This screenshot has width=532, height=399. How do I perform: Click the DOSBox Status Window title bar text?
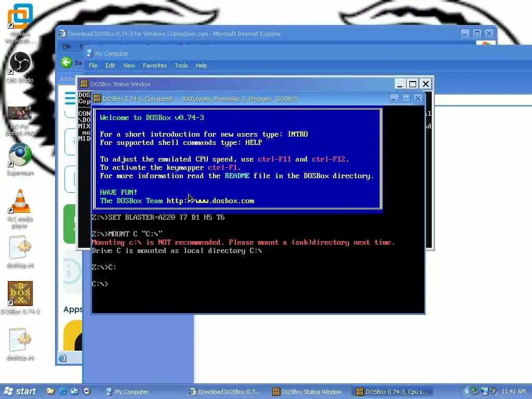point(121,84)
